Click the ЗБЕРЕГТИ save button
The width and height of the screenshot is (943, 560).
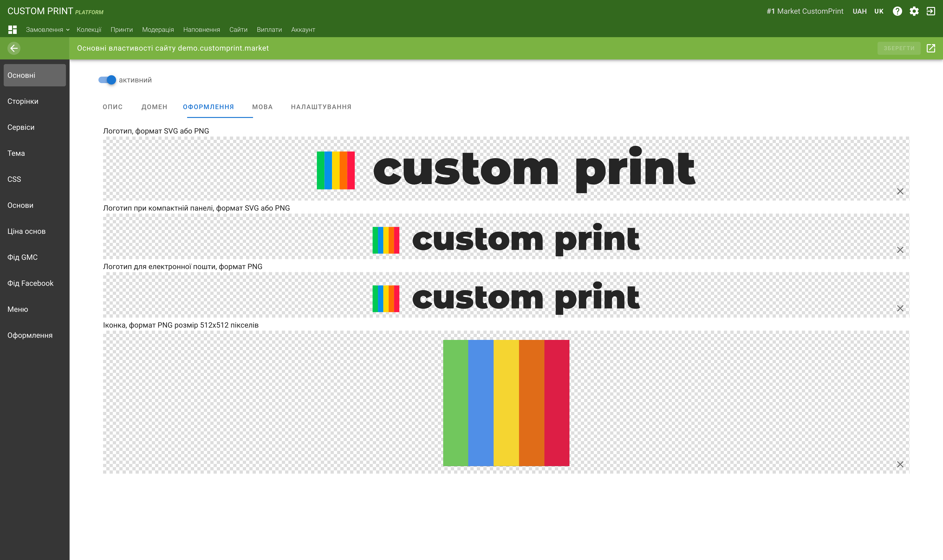pos(899,48)
